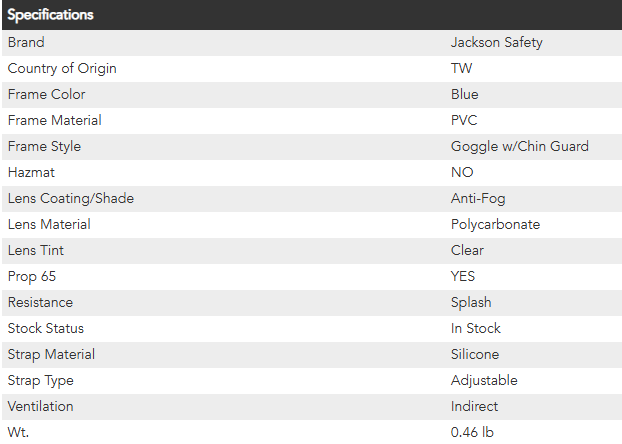The height and width of the screenshot is (444, 622).
Task: Click the Hazmat row label
Action: click(32, 172)
